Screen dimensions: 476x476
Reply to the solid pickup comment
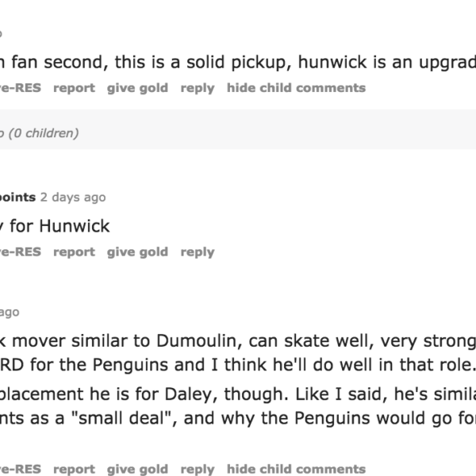[198, 88]
